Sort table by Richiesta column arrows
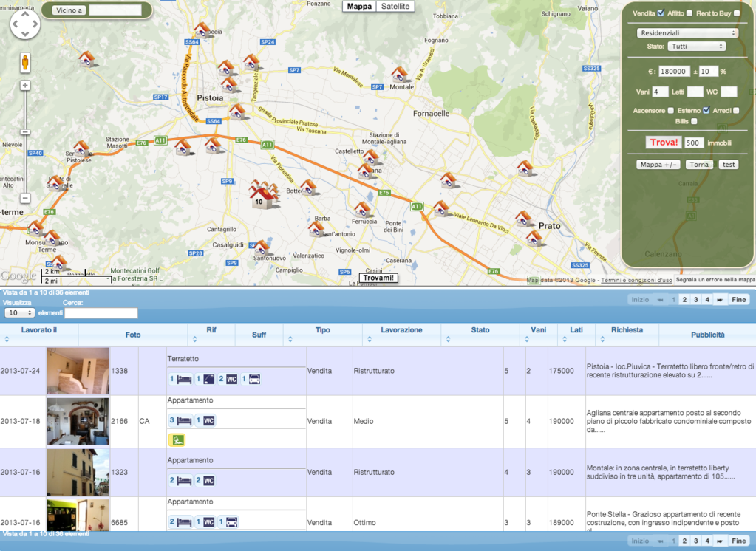This screenshot has height=551, width=756. click(x=603, y=339)
